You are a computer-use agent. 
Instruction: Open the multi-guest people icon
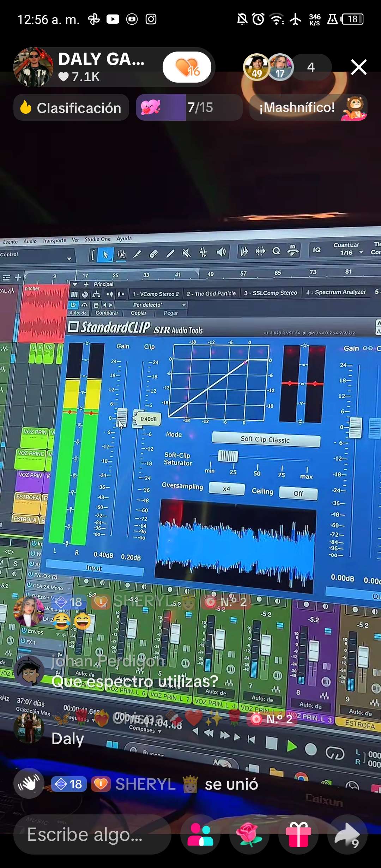(x=200, y=834)
